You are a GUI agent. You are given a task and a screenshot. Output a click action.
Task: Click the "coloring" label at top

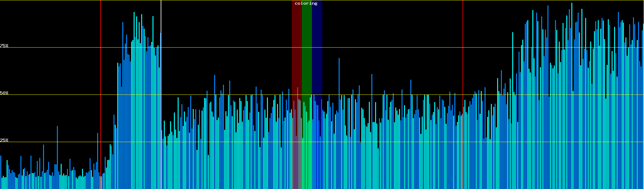pos(306,3)
